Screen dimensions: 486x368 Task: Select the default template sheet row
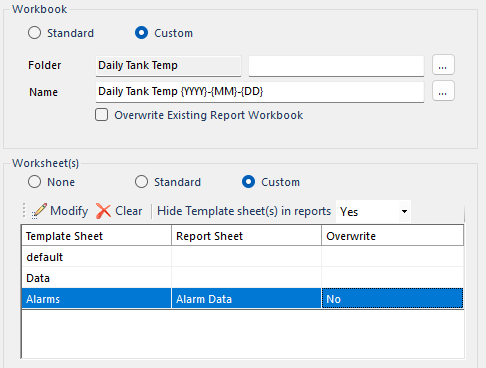(242, 257)
